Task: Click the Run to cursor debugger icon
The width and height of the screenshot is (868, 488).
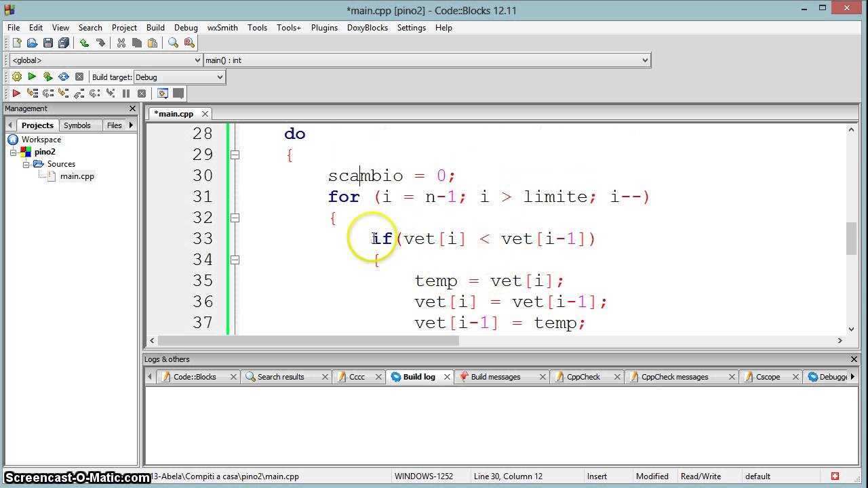Action: coord(32,94)
